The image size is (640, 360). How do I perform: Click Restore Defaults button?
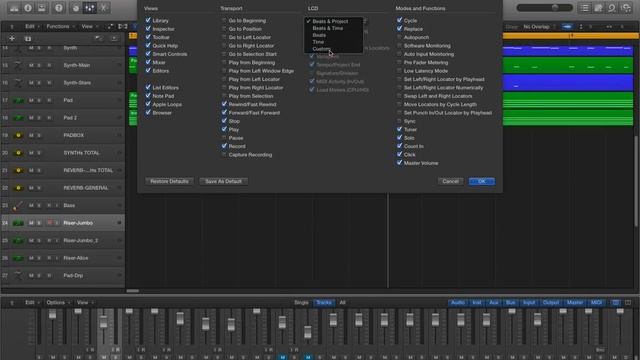pos(169,181)
